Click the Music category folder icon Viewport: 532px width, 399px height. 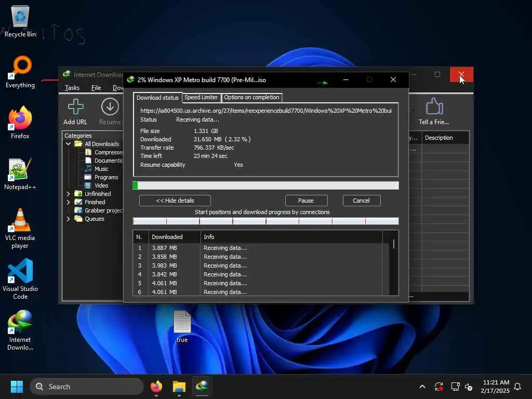coord(88,169)
